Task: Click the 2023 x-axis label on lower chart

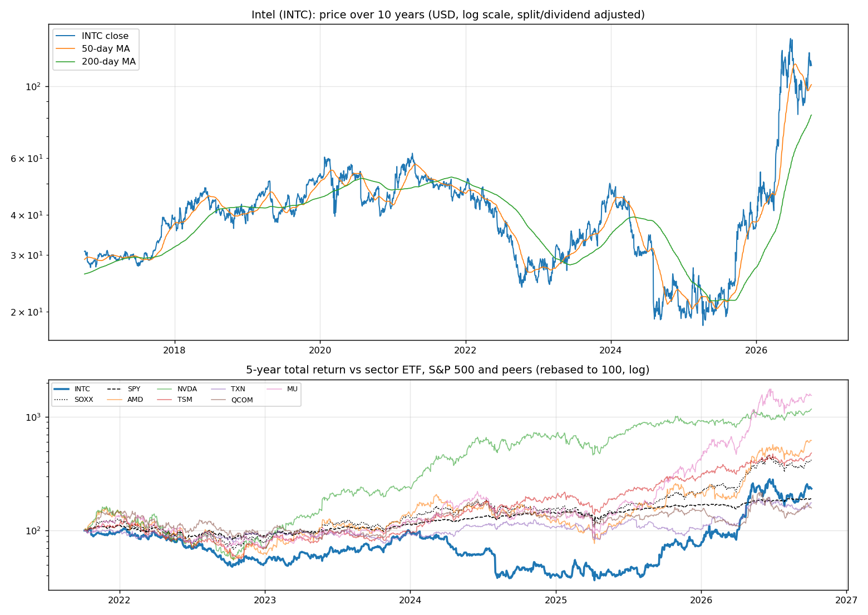Action: coord(265,600)
